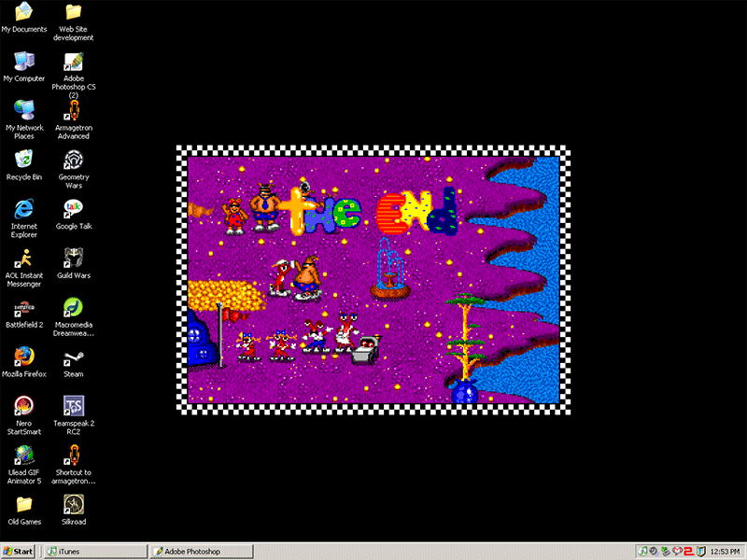Open the Mozilla Firefox icon
Viewport: 747px width, 560px height.
point(24,357)
